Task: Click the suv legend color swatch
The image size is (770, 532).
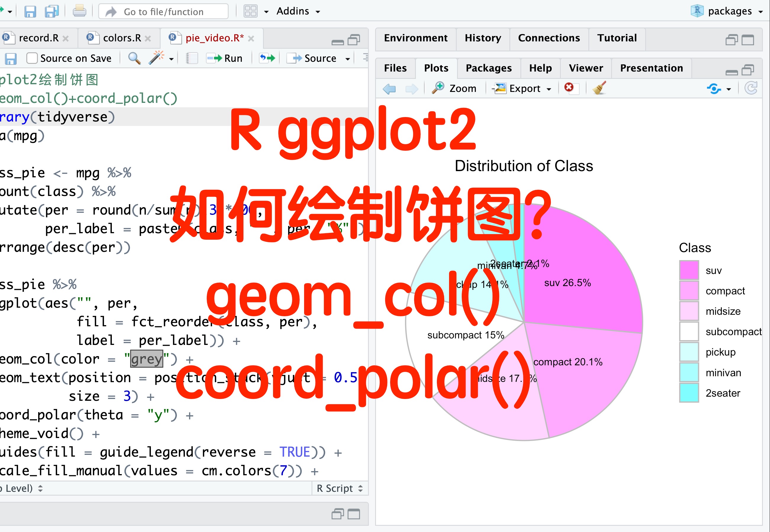Action: (689, 270)
